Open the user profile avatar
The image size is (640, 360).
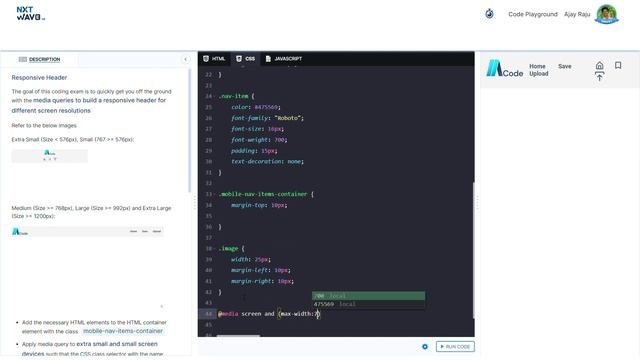click(x=607, y=14)
